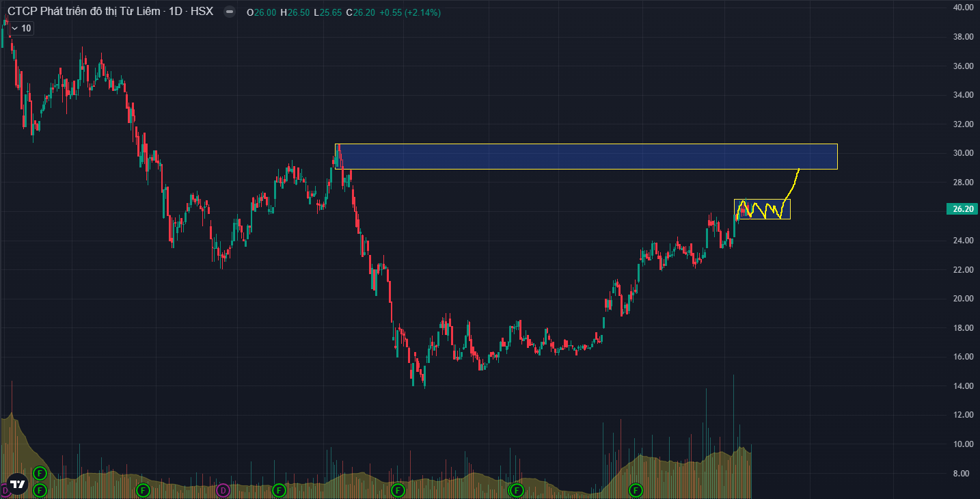This screenshot has height=499, width=980.
Task: Click the fully visible purple D dividend marker
Action: point(223,490)
